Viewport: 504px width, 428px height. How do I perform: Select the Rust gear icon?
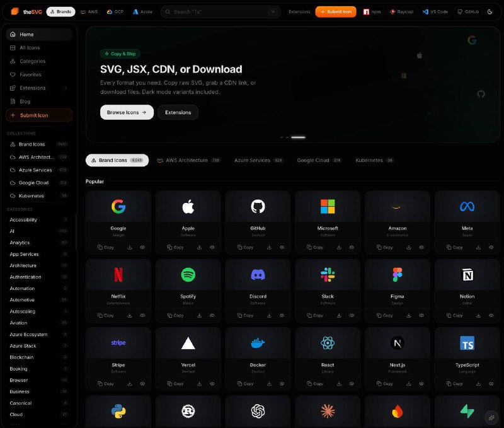point(188,411)
